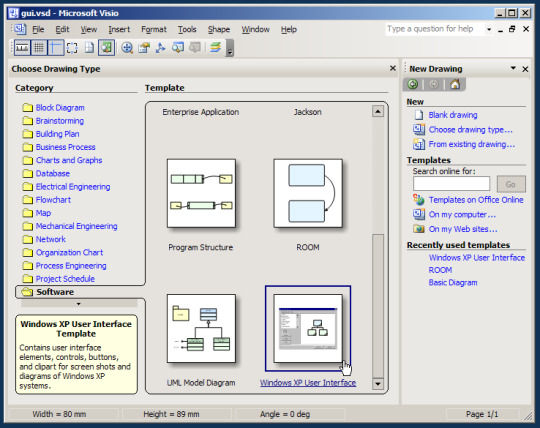
Task: Open the Edit menu
Action: point(62,29)
